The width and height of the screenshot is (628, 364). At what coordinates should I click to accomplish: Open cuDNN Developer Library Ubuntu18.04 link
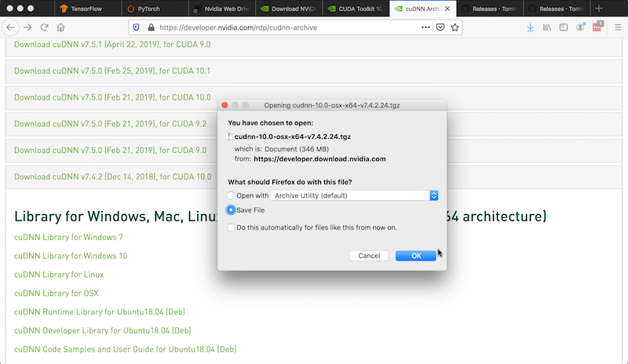(103, 330)
